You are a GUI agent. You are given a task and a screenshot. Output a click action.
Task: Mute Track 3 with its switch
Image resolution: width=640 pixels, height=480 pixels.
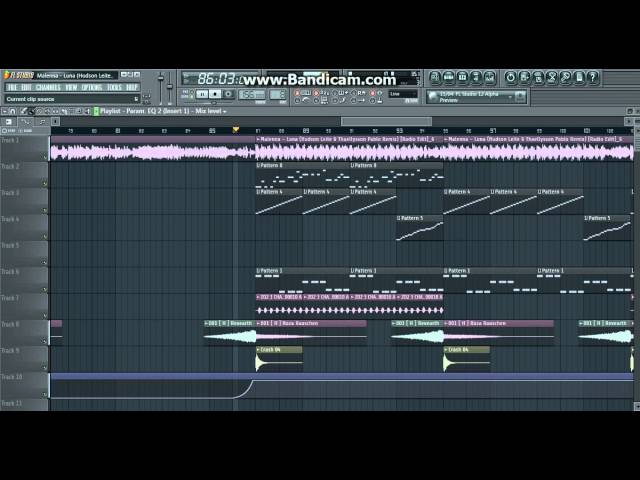tap(44, 210)
